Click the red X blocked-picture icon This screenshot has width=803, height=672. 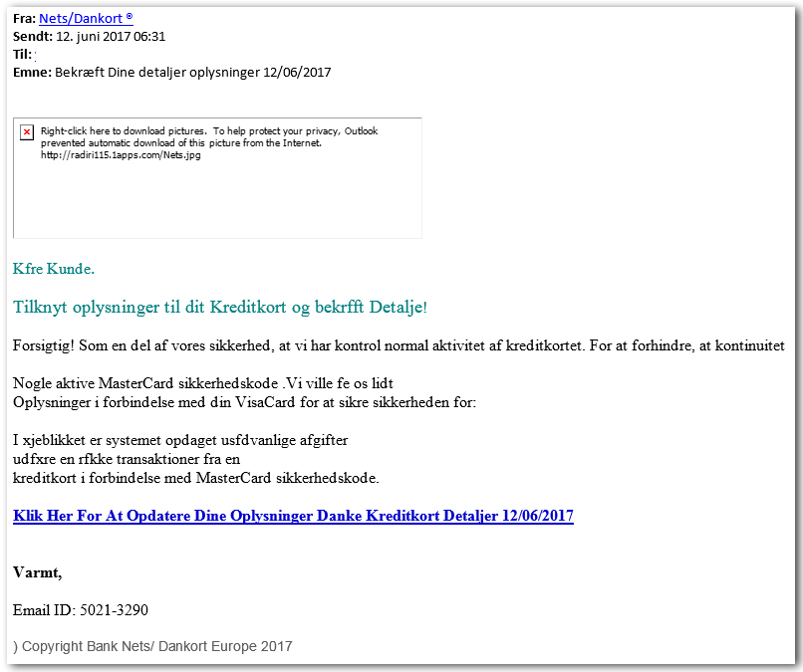point(27,132)
